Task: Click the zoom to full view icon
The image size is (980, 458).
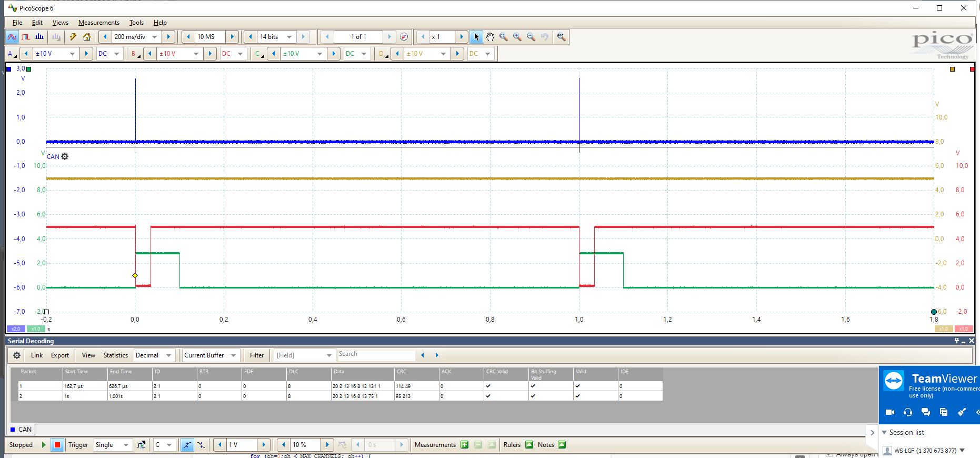Action: tap(562, 37)
